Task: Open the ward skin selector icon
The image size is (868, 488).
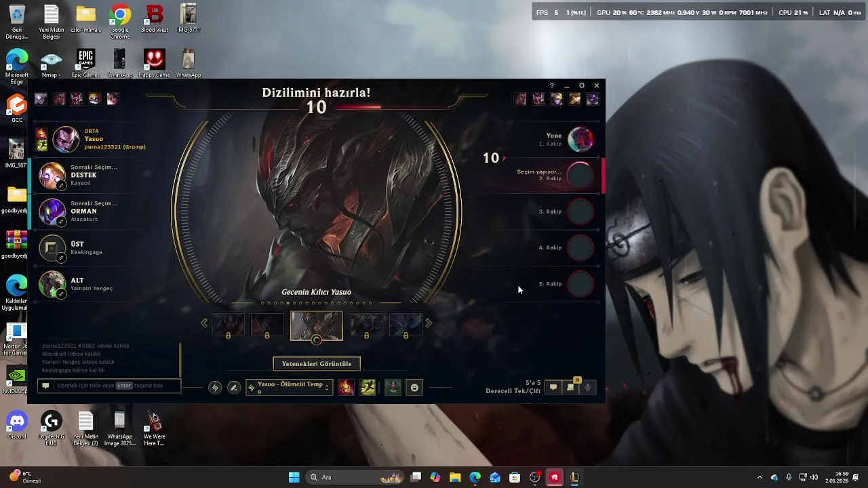Action: [x=393, y=387]
